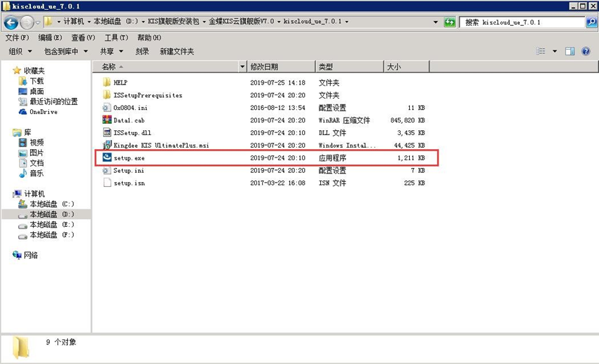Go back using the Back arrow button
Screen dimensions: 599x364
(11, 22)
